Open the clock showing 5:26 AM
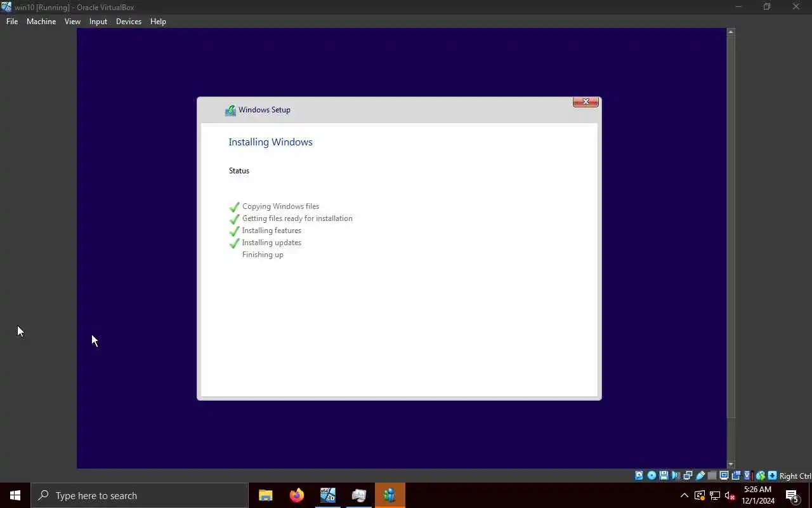 click(758, 495)
